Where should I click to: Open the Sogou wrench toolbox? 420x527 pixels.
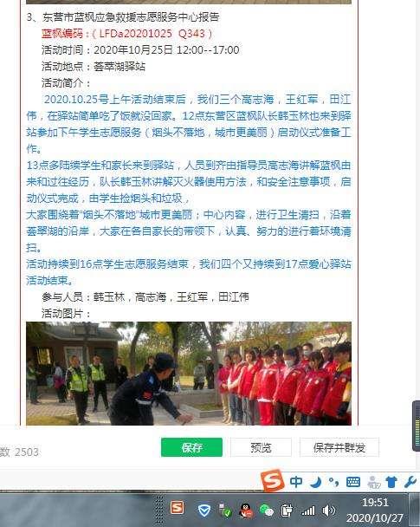click(410, 482)
